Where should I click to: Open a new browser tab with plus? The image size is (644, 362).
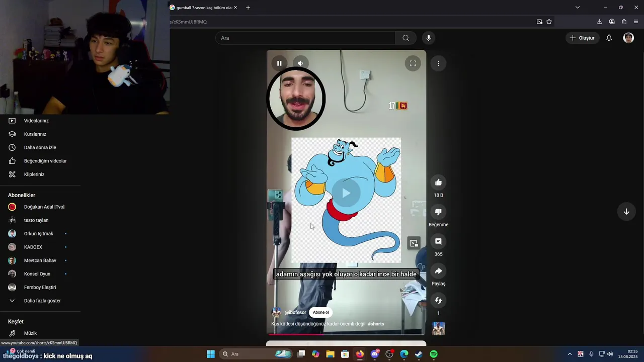(248, 8)
